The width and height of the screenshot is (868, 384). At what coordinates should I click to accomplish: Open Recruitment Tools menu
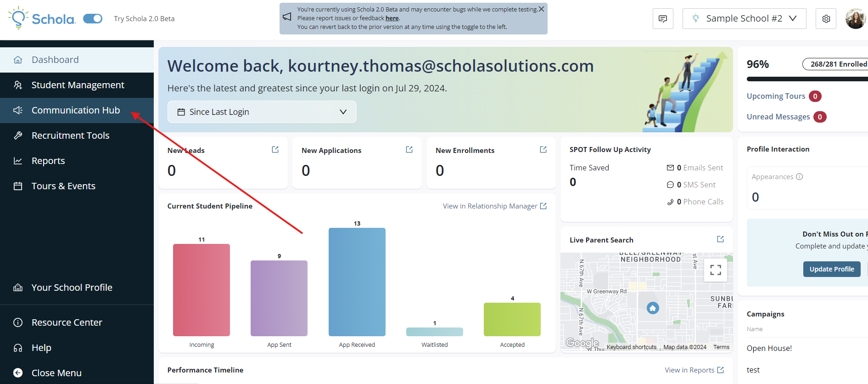77,136
